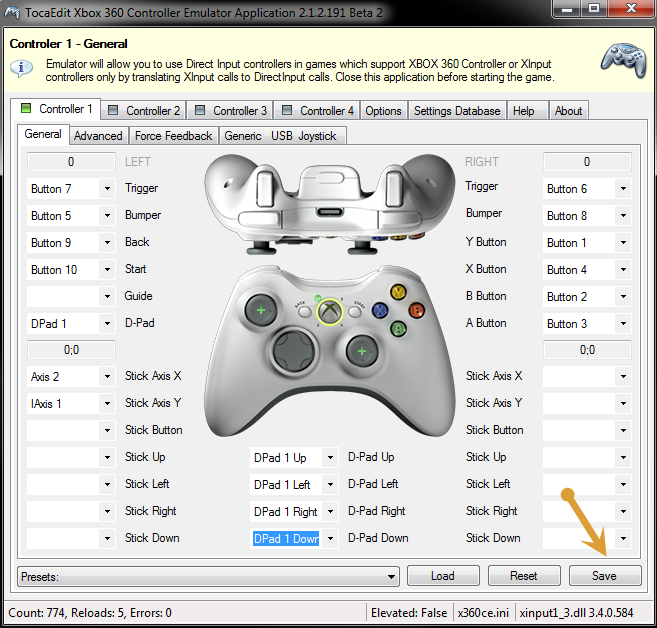
Task: Click the Load button
Action: click(443, 576)
